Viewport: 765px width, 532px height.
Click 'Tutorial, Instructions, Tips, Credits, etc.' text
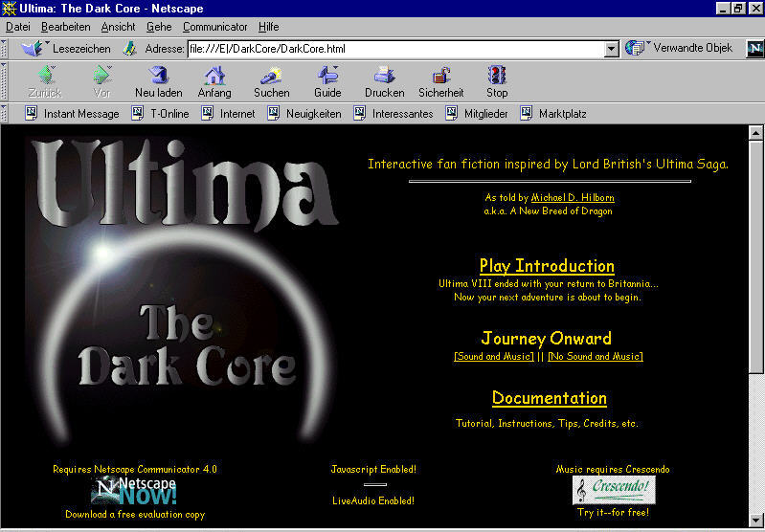click(x=547, y=423)
